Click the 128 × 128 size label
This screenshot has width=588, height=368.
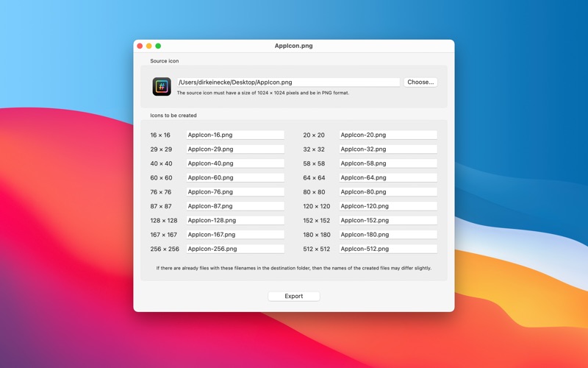click(163, 220)
